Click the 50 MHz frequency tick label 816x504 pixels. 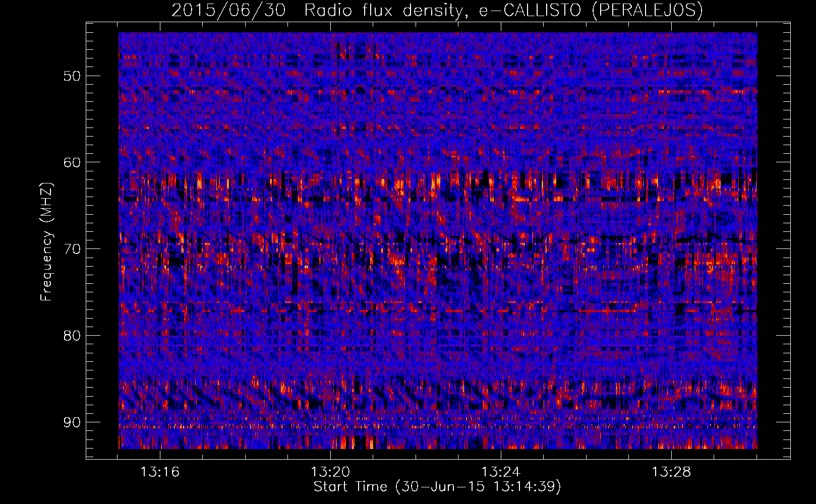72,76
